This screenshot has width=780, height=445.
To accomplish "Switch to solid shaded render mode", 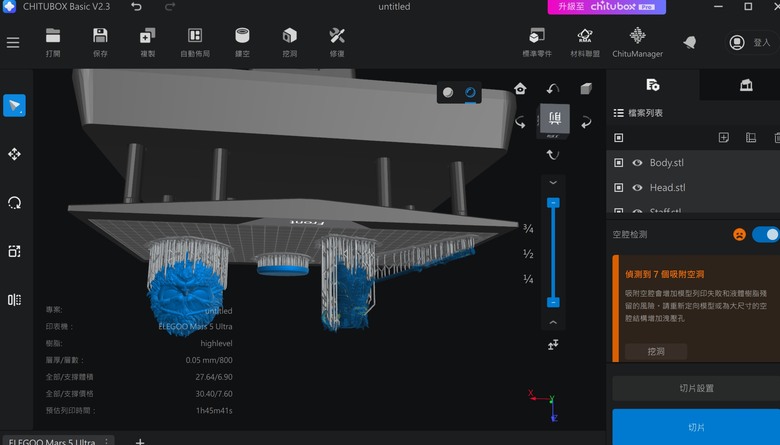I will (x=448, y=92).
